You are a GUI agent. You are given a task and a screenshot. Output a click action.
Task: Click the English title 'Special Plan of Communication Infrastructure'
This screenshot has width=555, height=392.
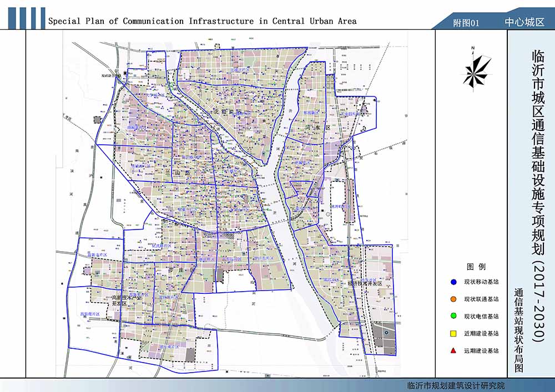point(151,21)
